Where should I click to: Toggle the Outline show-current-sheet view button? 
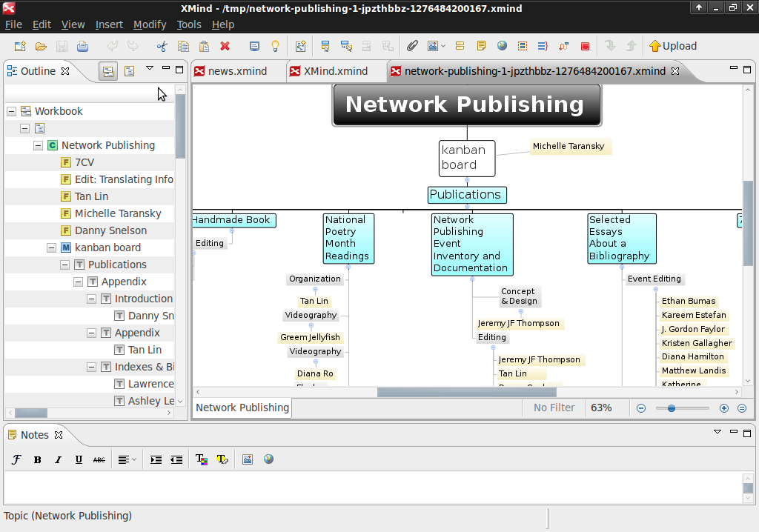point(129,72)
